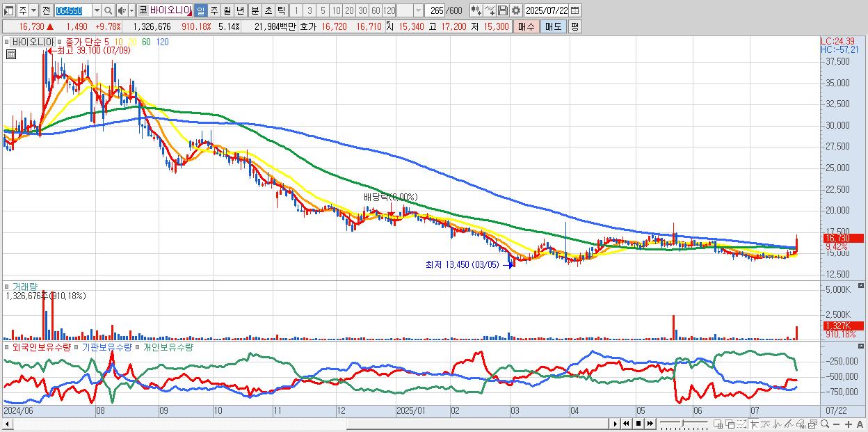The image size is (868, 432).
Task: Choose the 5 interval button
Action: (323, 10)
